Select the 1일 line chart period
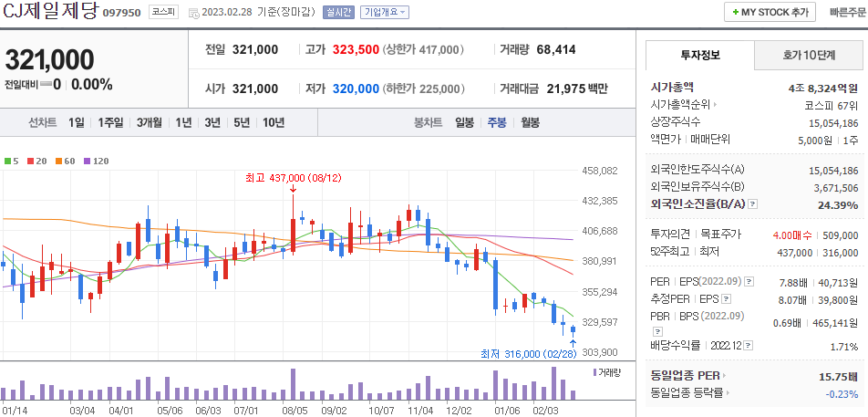The width and height of the screenshot is (868, 417). (77, 123)
